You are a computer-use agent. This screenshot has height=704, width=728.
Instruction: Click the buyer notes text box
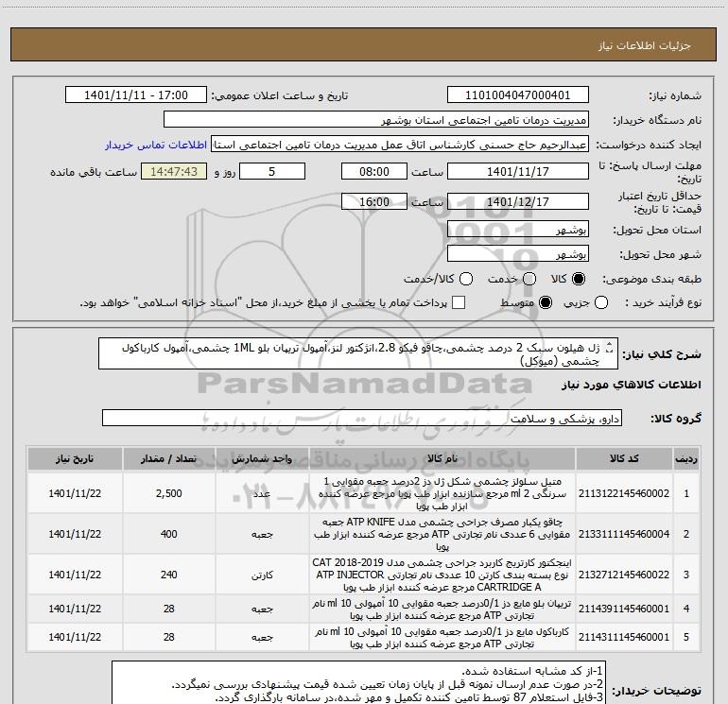[358, 682]
